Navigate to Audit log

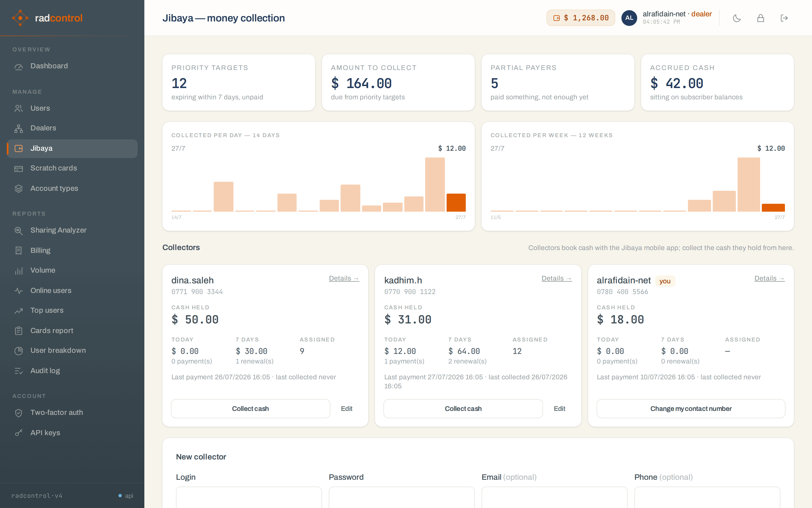(x=72, y=371)
